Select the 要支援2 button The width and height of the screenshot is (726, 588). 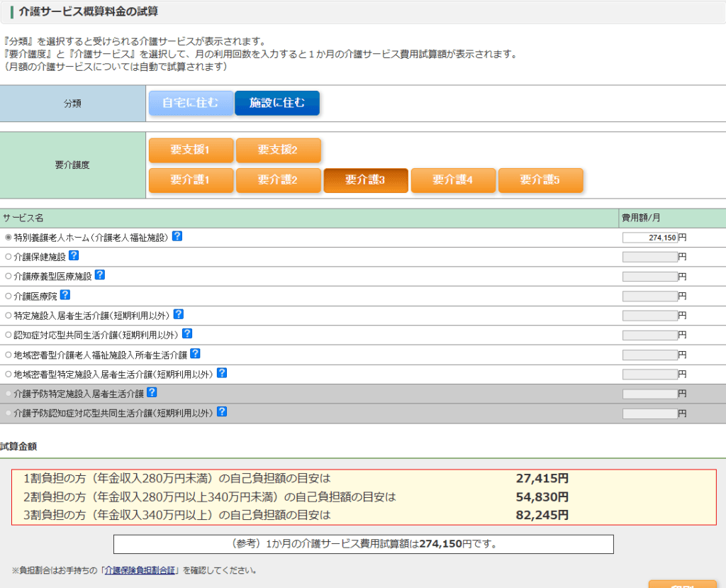point(278,150)
